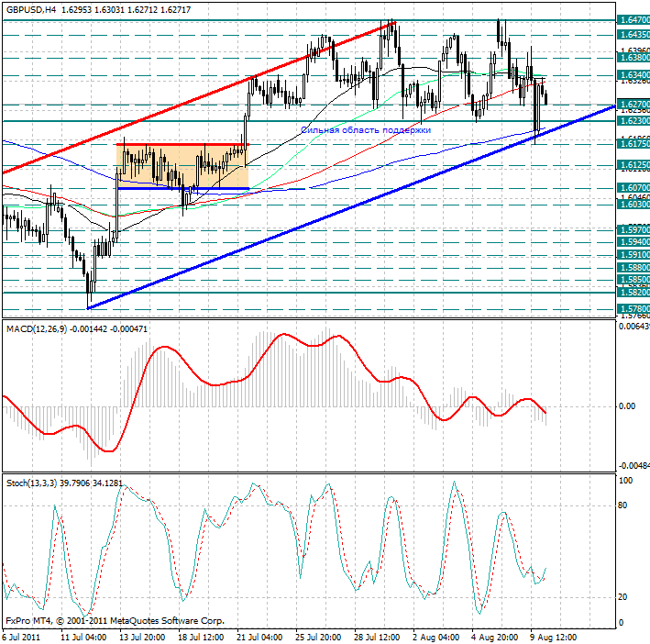Click the 1.6125 price level label
The image size is (650, 644).
click(x=633, y=165)
